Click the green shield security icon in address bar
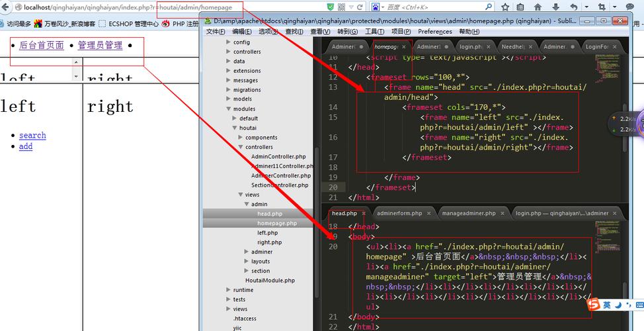This screenshot has width=644, height=331. point(331,7)
